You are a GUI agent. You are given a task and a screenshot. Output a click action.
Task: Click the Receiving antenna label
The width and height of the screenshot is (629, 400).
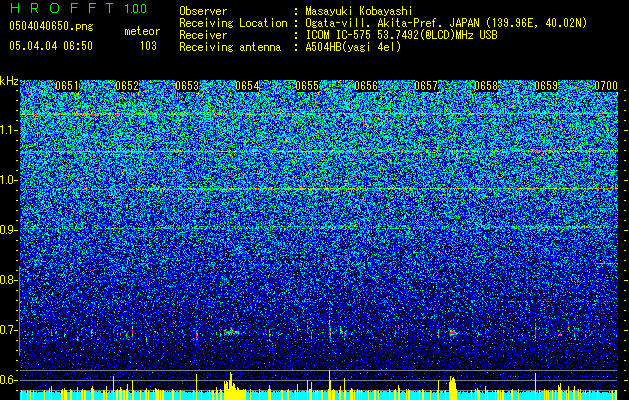(230, 47)
